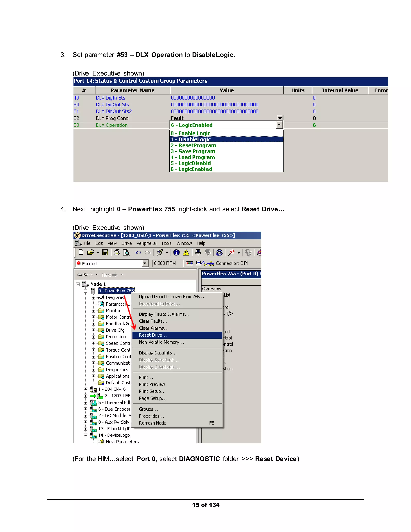Open the Peripheral menu
The height and width of the screenshot is (532, 411).
tap(146, 243)
